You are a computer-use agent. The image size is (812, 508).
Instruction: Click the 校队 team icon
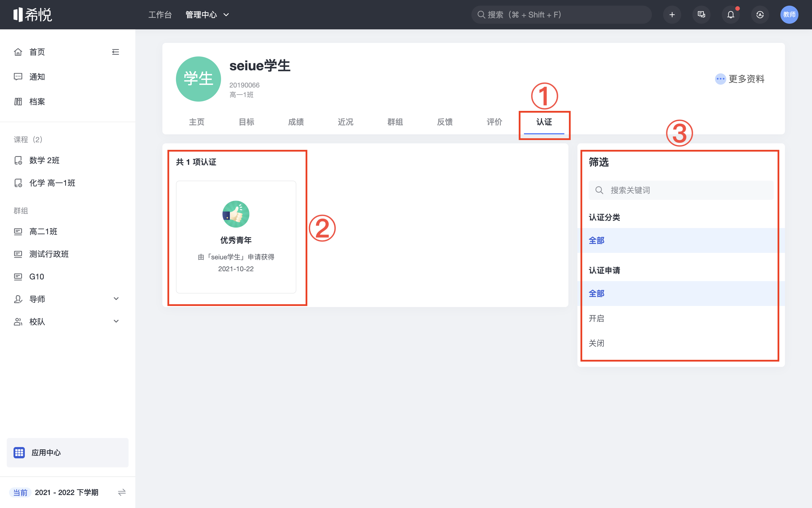18,321
